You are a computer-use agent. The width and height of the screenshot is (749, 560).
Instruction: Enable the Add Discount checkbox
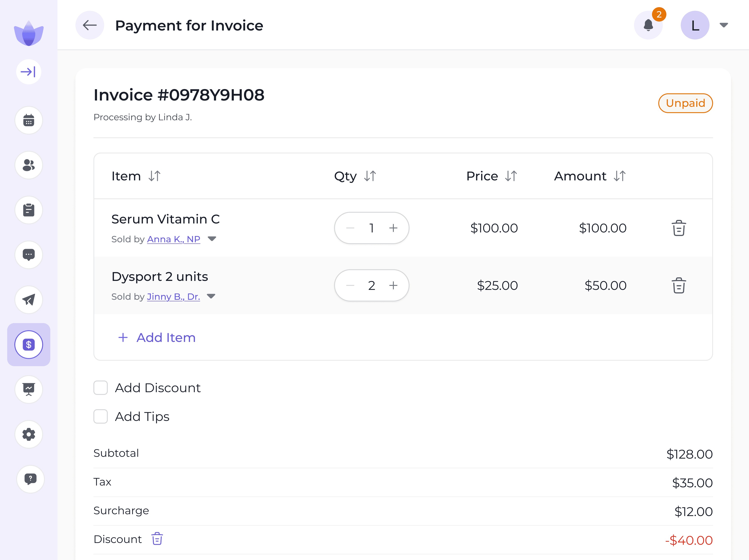pyautogui.click(x=100, y=388)
